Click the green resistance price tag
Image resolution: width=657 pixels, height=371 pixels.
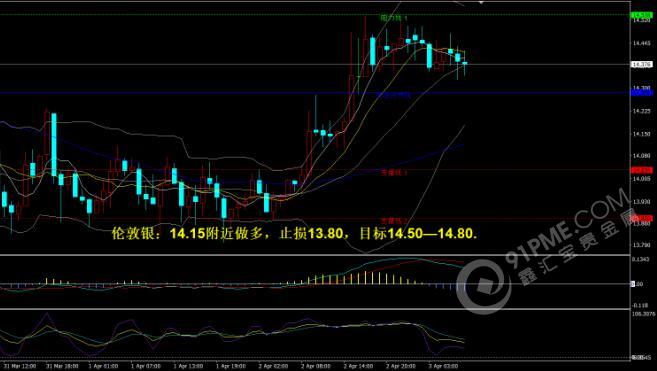coord(641,15)
